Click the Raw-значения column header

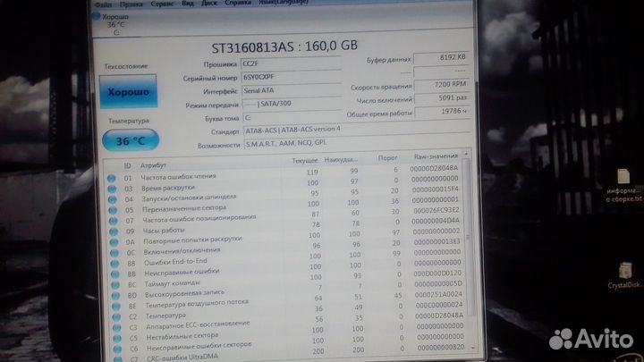[436, 156]
